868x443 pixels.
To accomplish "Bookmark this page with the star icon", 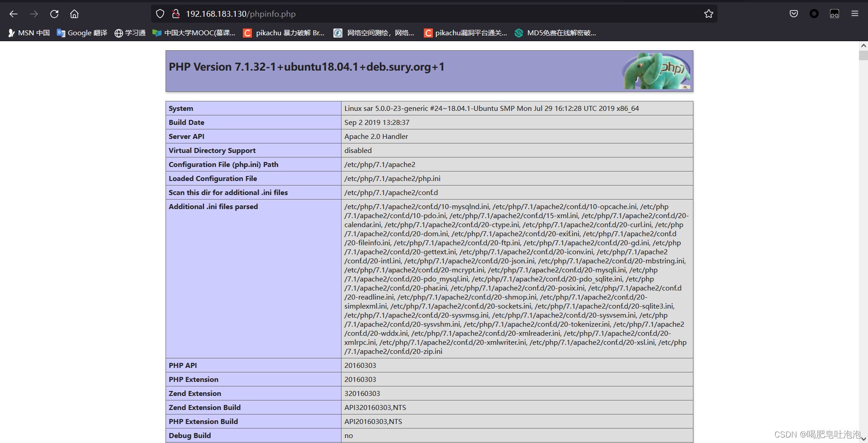I will point(708,14).
